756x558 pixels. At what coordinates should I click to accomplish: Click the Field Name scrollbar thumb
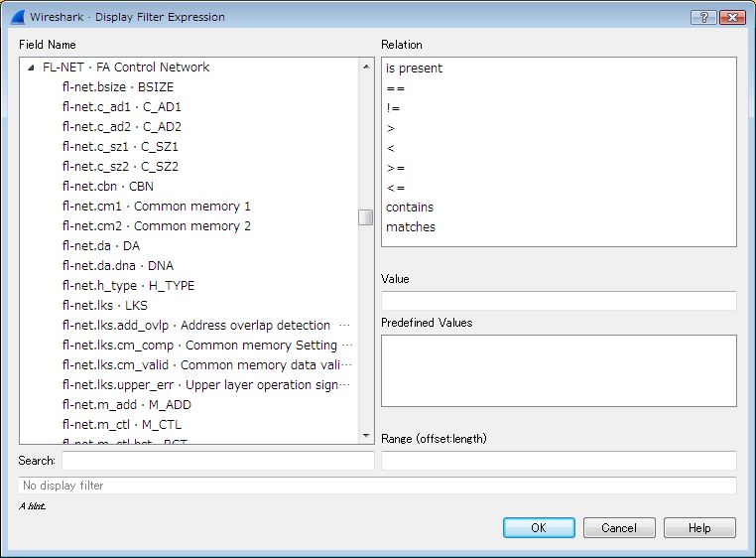[x=366, y=217]
